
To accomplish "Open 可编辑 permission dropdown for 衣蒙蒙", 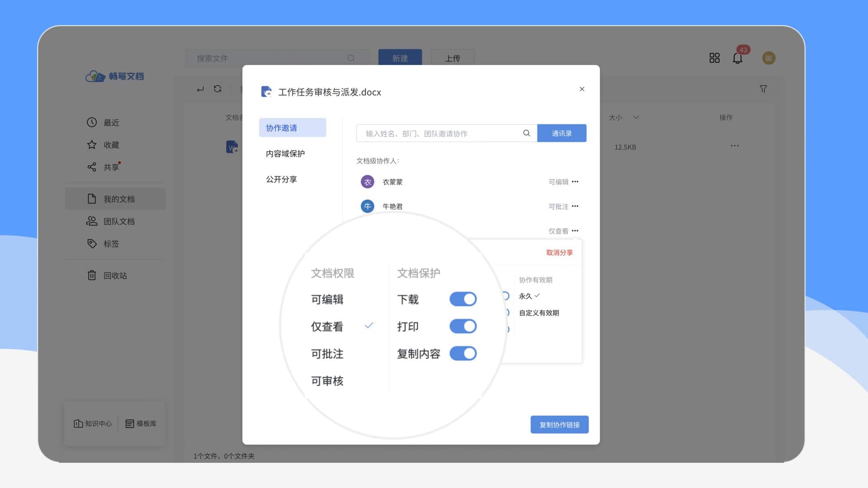I will (x=558, y=182).
